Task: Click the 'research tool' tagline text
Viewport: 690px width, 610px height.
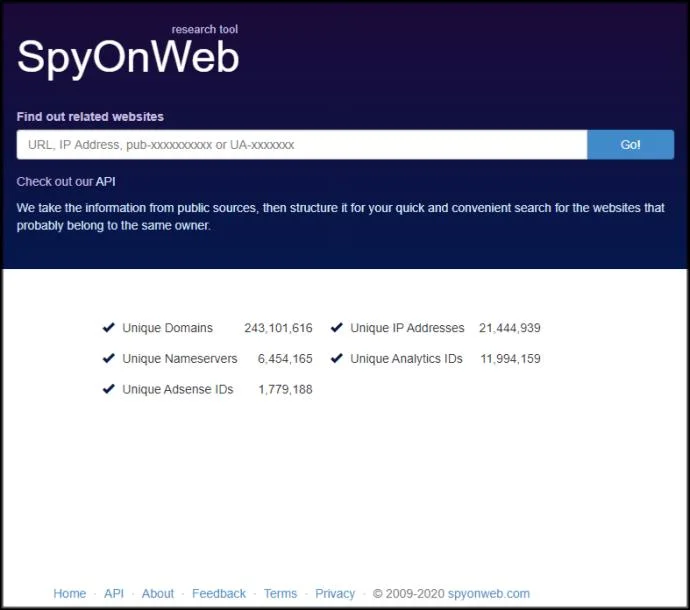Action: [x=205, y=29]
